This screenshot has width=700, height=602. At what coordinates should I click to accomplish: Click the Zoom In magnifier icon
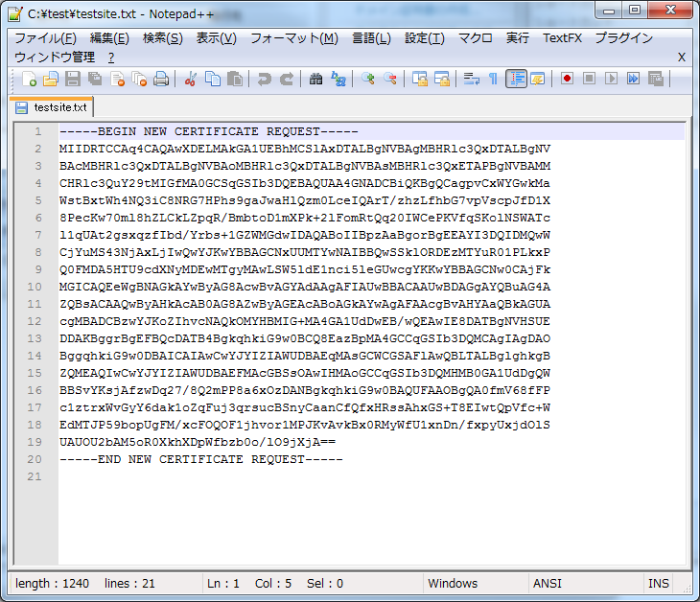click(368, 79)
